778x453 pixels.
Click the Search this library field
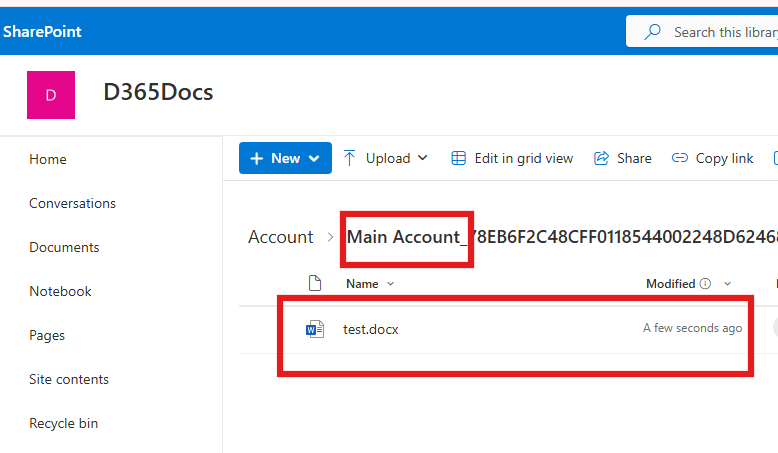(720, 32)
